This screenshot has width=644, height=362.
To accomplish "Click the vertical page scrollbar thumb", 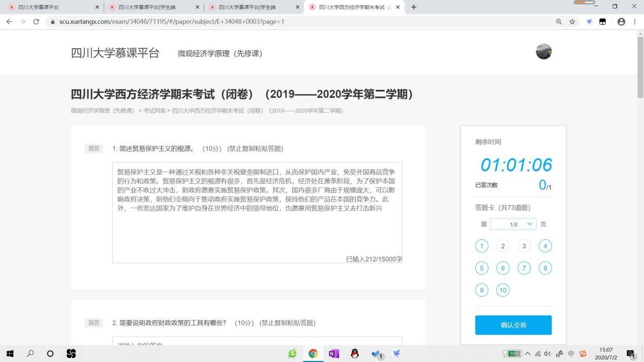I will pos(640,66).
